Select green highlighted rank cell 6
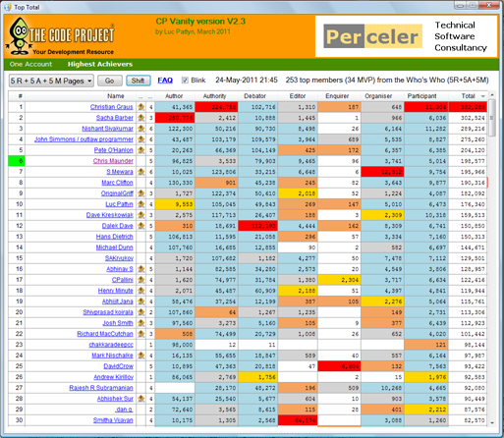 [x=17, y=161]
